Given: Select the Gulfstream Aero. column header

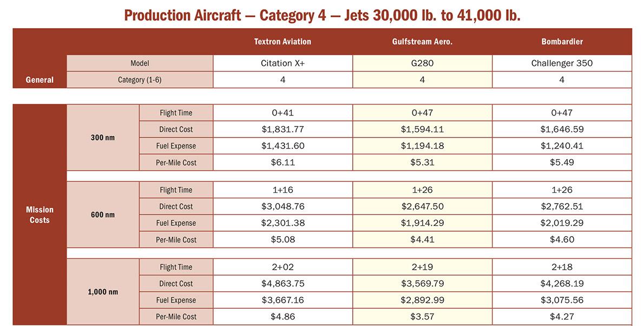Looking at the screenshot, I should click(422, 42).
